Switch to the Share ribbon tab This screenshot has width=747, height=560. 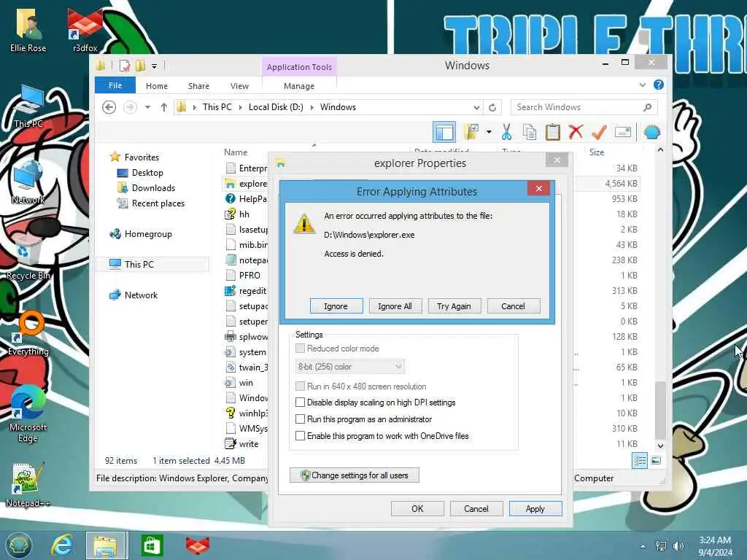pos(198,86)
